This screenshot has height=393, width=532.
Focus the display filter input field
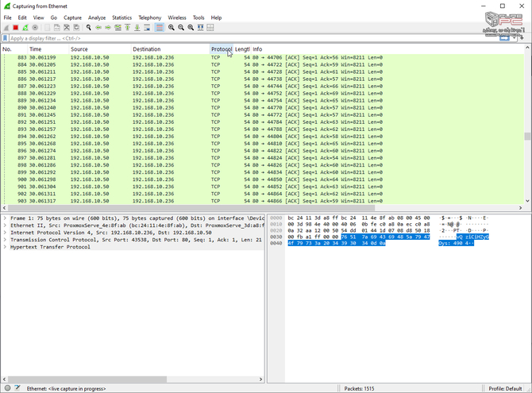254,38
